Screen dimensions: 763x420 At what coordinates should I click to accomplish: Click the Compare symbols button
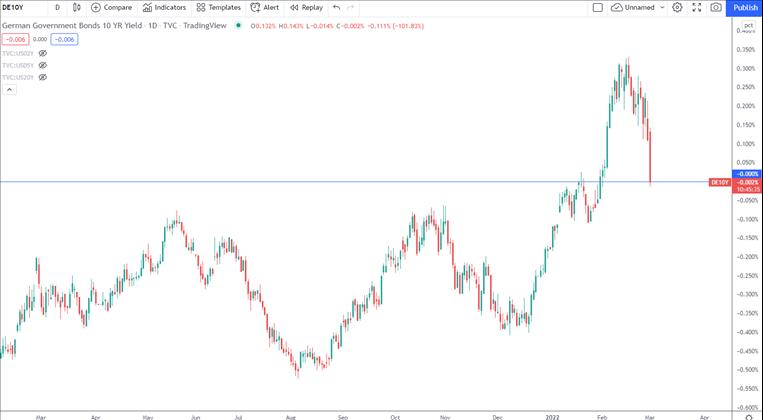click(111, 7)
